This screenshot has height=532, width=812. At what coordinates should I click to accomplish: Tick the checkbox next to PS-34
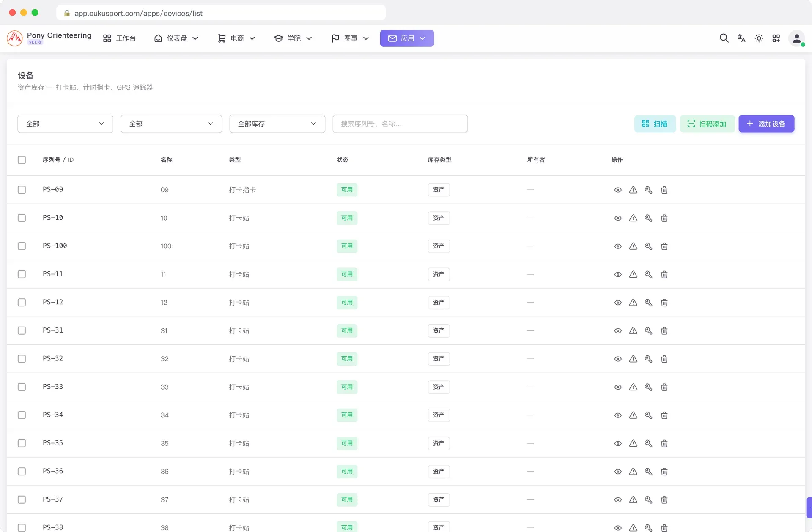[22, 415]
